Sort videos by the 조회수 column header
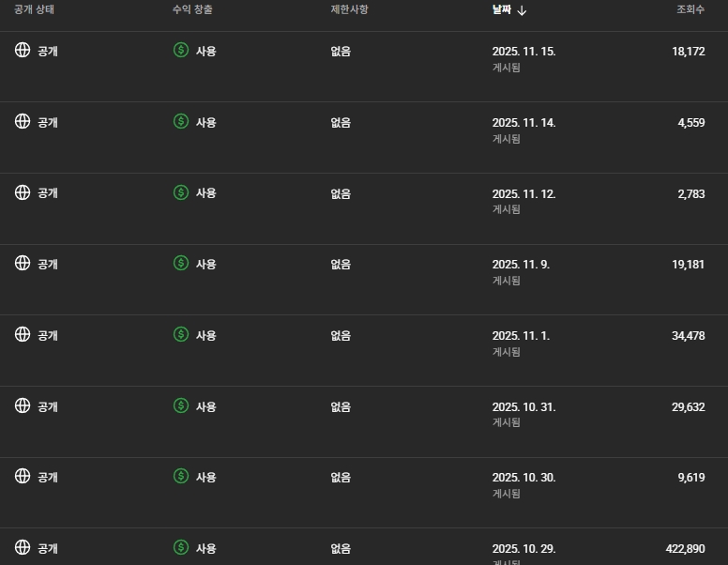 (x=690, y=10)
